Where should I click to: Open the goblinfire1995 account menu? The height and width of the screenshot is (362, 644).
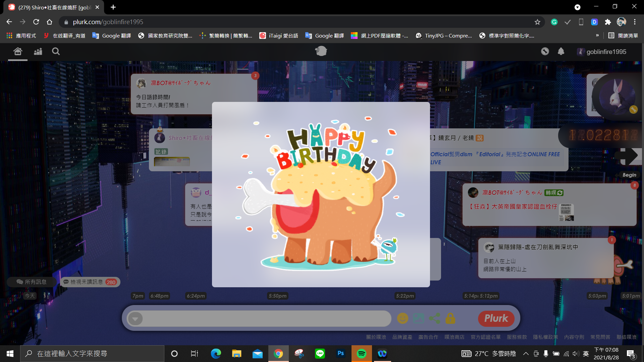click(x=602, y=52)
